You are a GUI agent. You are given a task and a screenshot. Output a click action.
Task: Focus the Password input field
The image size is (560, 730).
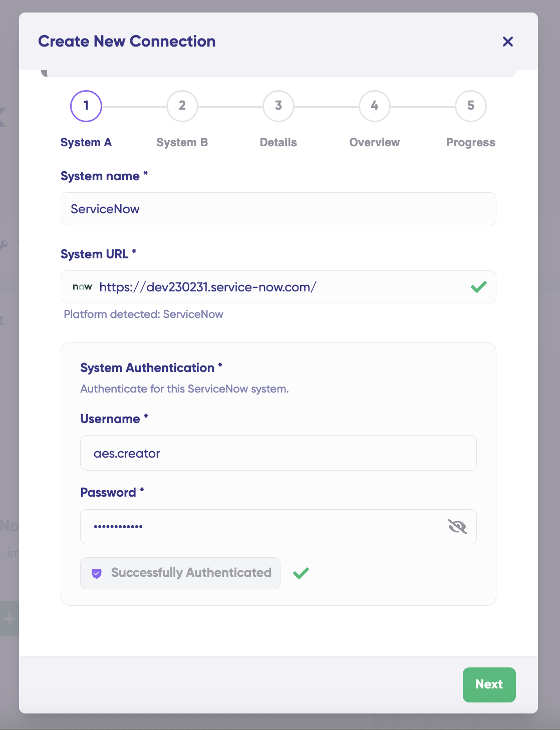tap(260, 527)
